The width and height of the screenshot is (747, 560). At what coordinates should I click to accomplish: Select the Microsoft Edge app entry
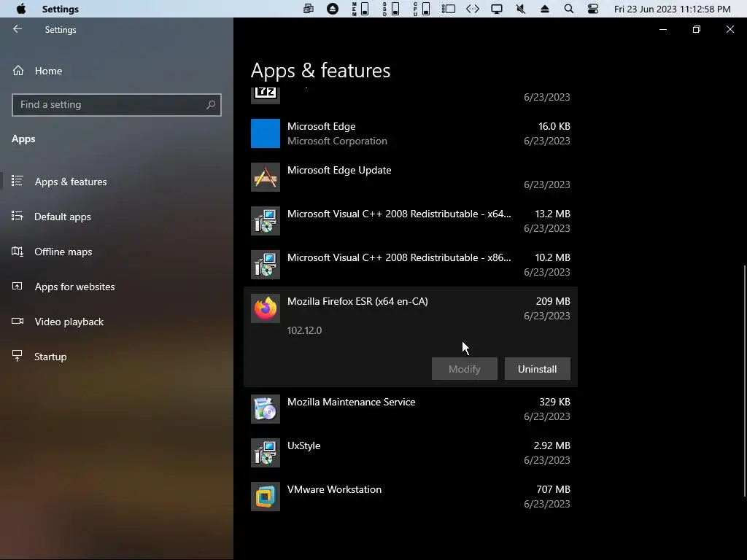pos(410,133)
